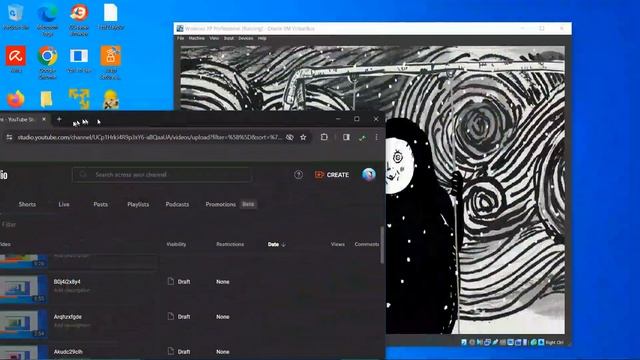This screenshot has width=640, height=360.
Task: Open a new browser tab
Action: coord(59,119)
